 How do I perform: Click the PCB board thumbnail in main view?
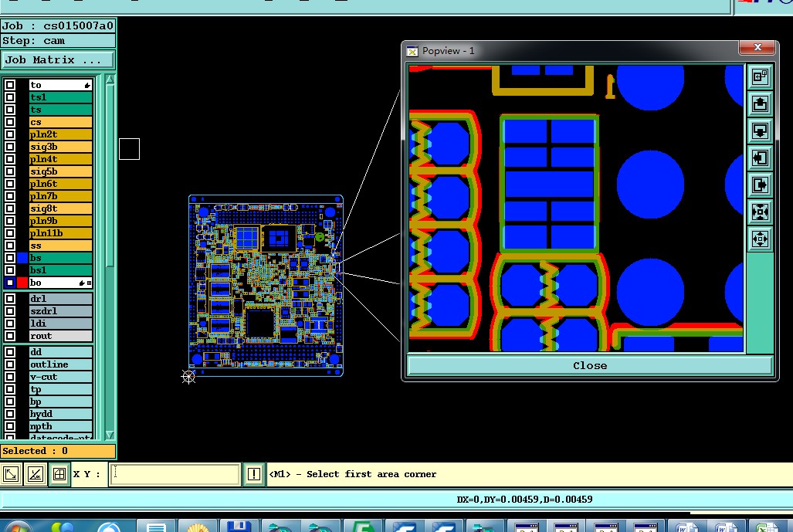pyautogui.click(x=266, y=286)
